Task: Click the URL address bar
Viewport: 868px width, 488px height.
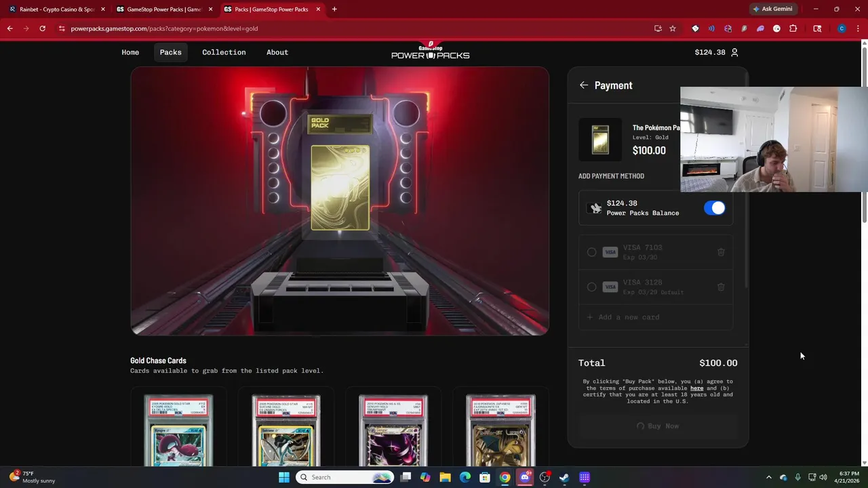Action: click(x=353, y=28)
